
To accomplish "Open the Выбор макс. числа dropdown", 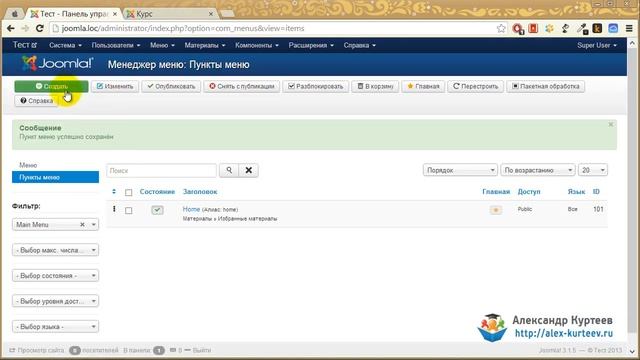I will pyautogui.click(x=56, y=250).
